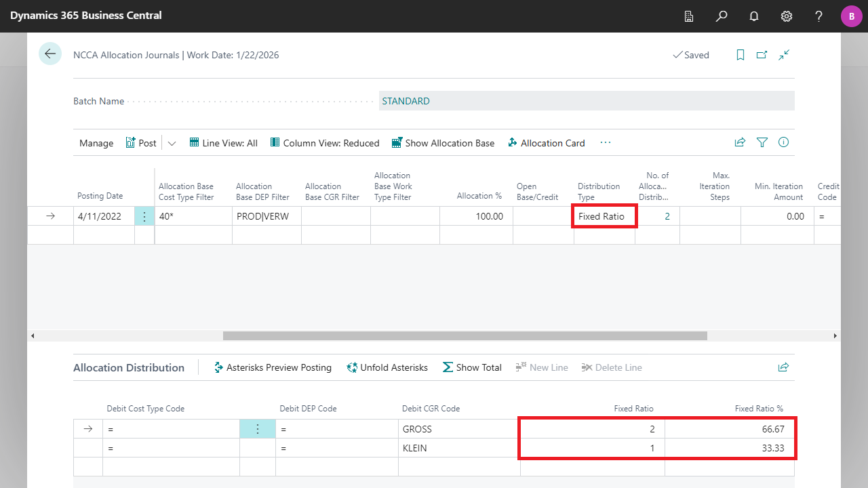Open row options for the GROSS line
868x488 pixels.
pos(258,429)
